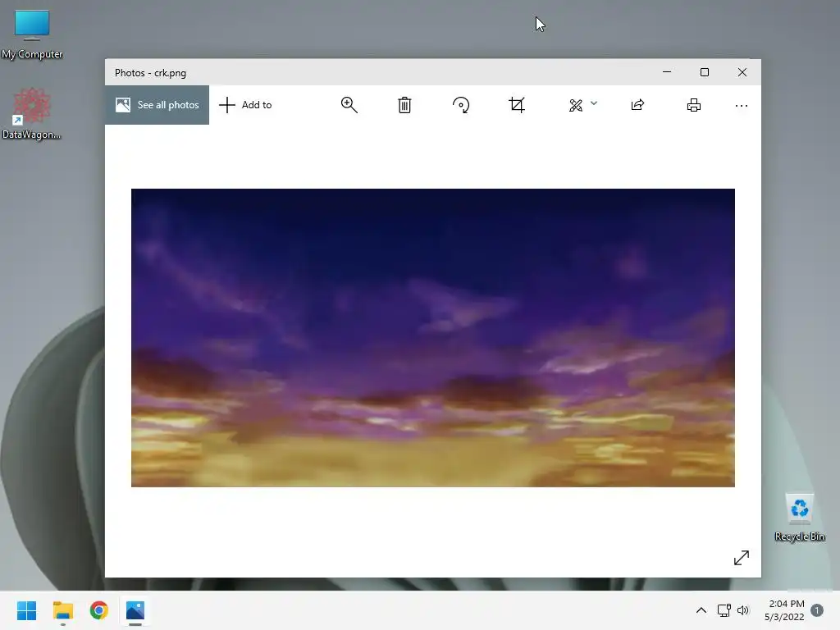Open Edit & Create tool icon
Screen dimensions: 840x630
tap(576, 105)
